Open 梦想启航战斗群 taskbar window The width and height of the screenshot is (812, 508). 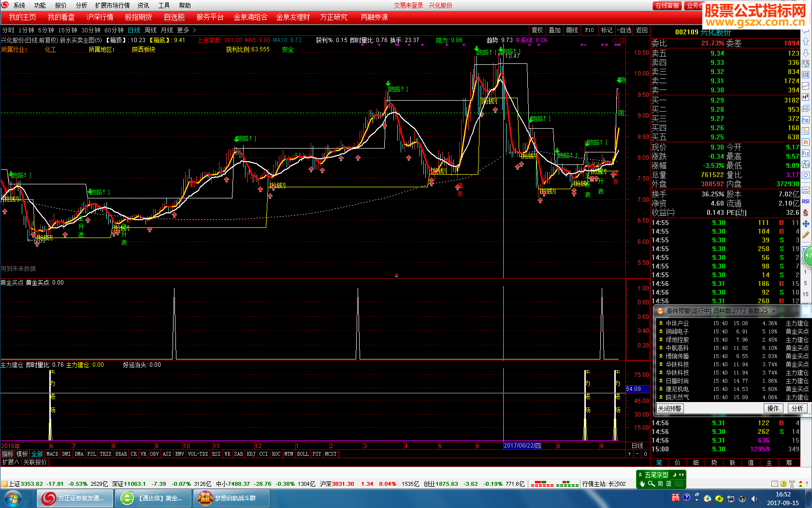[x=232, y=498]
